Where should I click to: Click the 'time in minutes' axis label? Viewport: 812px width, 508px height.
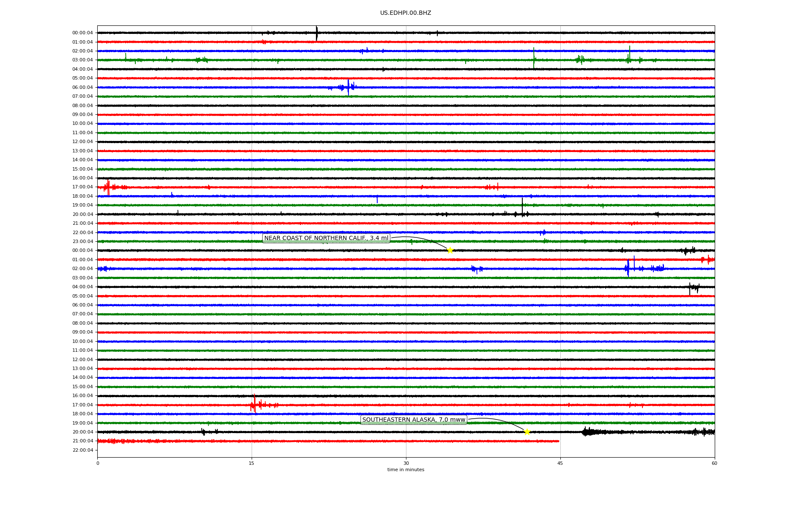coord(406,470)
